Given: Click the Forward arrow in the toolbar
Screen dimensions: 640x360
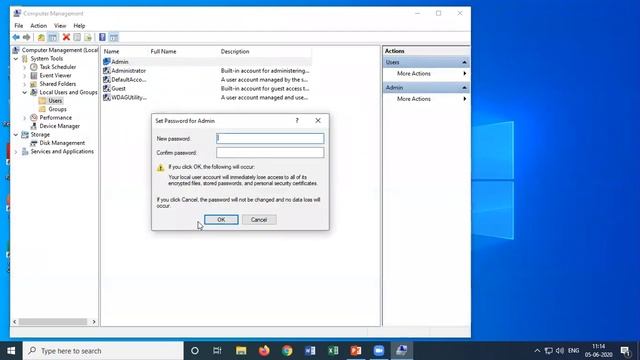Looking at the screenshot, I should 27,38.
